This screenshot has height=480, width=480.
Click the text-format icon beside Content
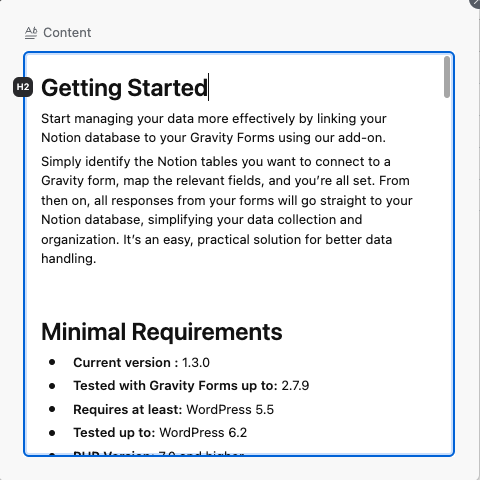point(31,33)
